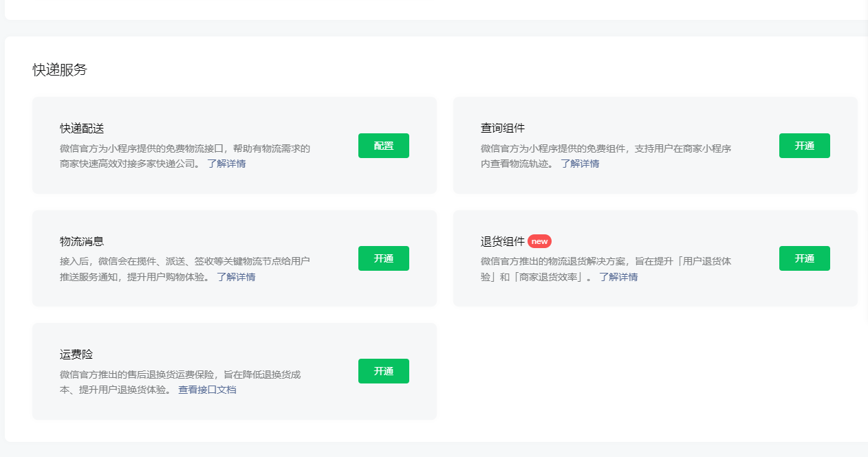The height and width of the screenshot is (457, 868).
Task: Click the 退货组件 title text
Action: tap(503, 241)
